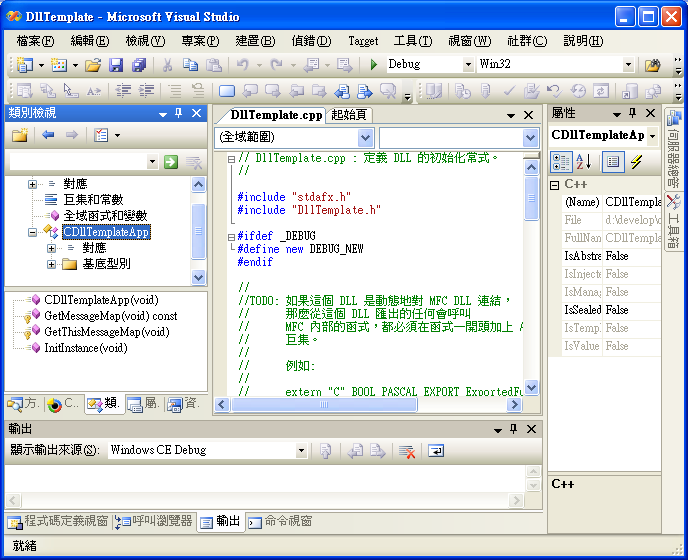The width and height of the screenshot is (688, 560).
Task: Collapse the #ifdef _DEBUG code region
Action: tap(231, 237)
